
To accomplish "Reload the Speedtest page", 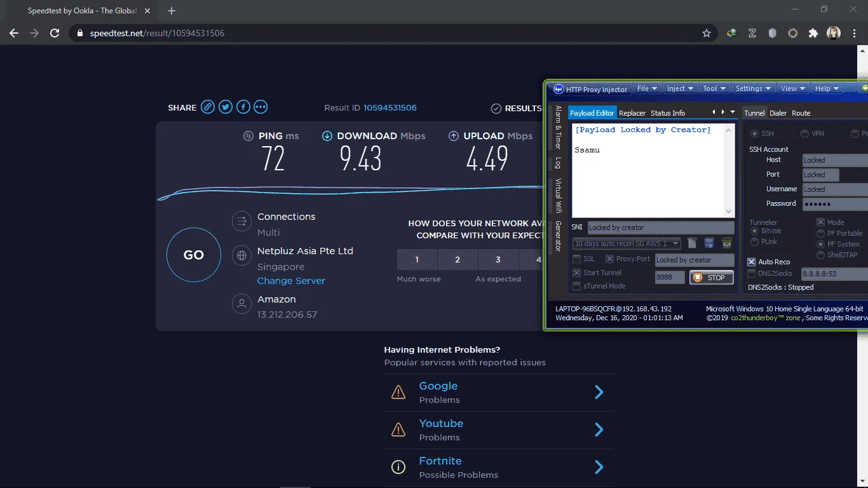I will coord(55,33).
